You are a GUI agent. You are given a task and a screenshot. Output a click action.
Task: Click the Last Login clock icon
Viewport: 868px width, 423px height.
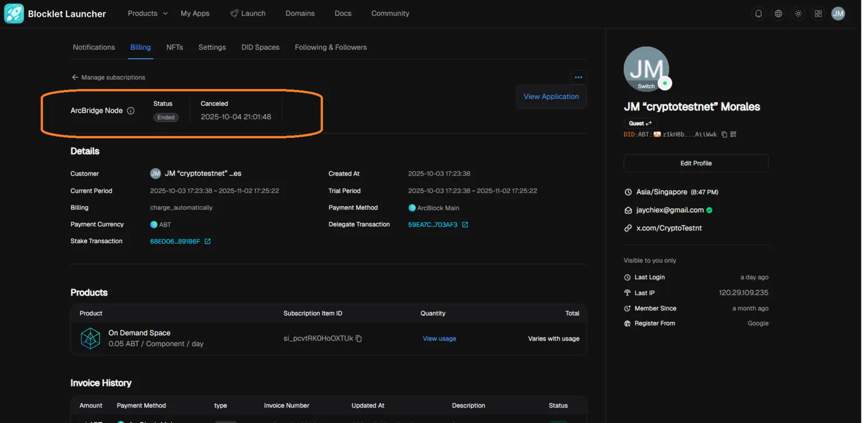point(628,277)
